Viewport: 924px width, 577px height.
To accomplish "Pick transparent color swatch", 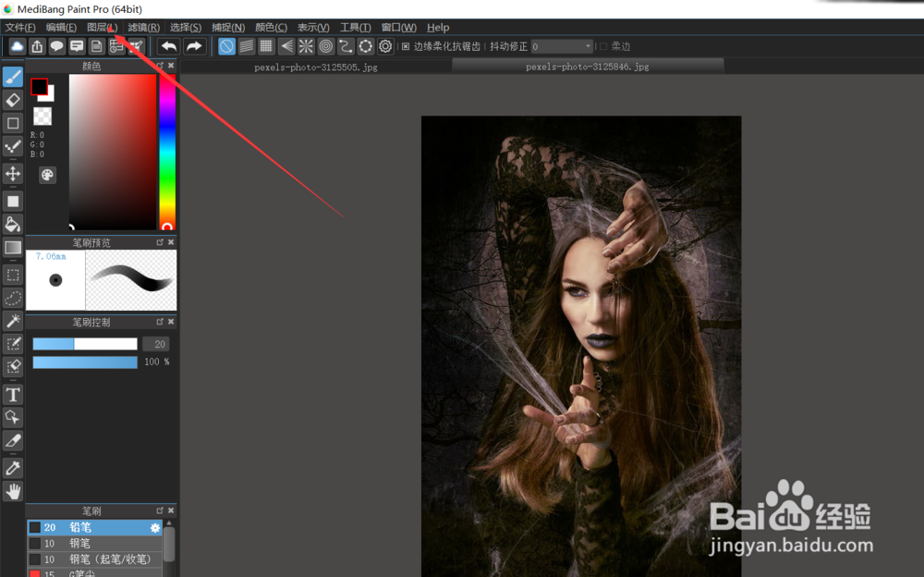I will click(x=43, y=117).
